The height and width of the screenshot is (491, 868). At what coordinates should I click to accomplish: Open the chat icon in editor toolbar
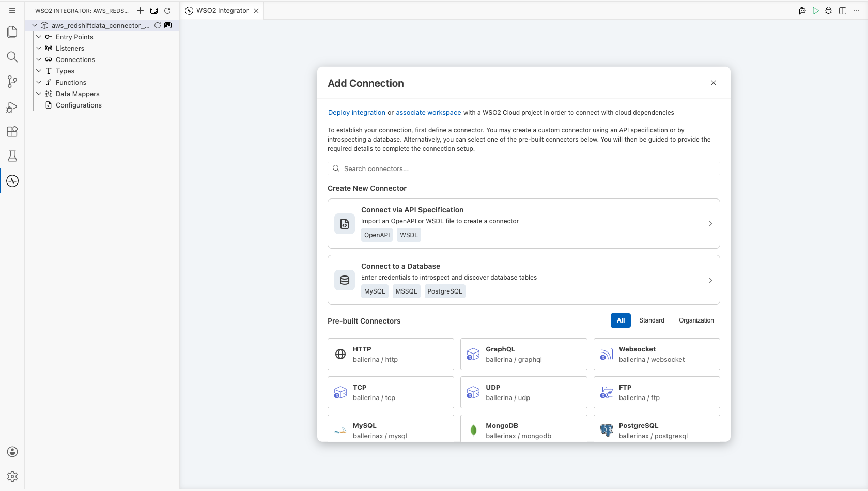(x=802, y=10)
